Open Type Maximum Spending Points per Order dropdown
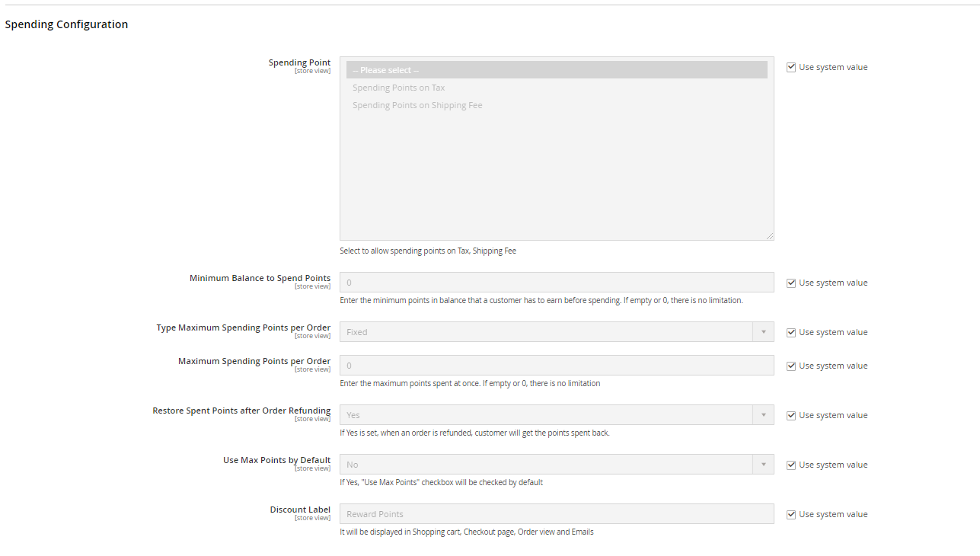 556,332
